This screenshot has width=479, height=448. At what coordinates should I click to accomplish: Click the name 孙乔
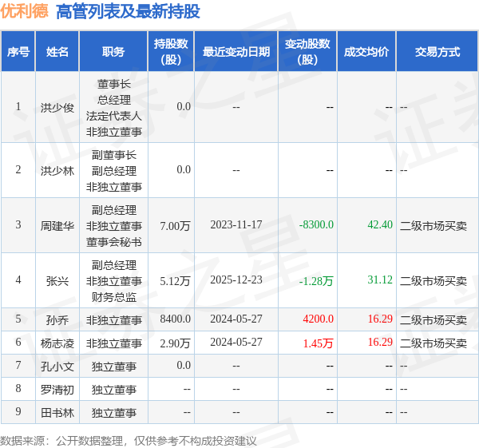point(57,320)
